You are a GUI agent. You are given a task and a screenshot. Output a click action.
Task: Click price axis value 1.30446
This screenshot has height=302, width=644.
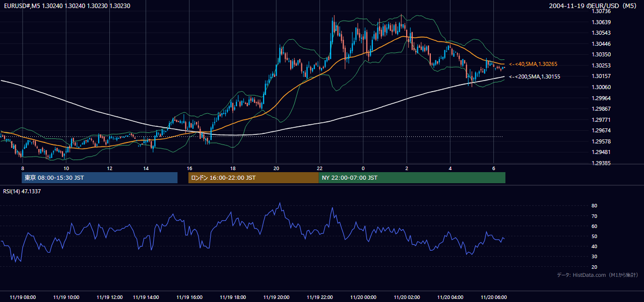tap(601, 44)
